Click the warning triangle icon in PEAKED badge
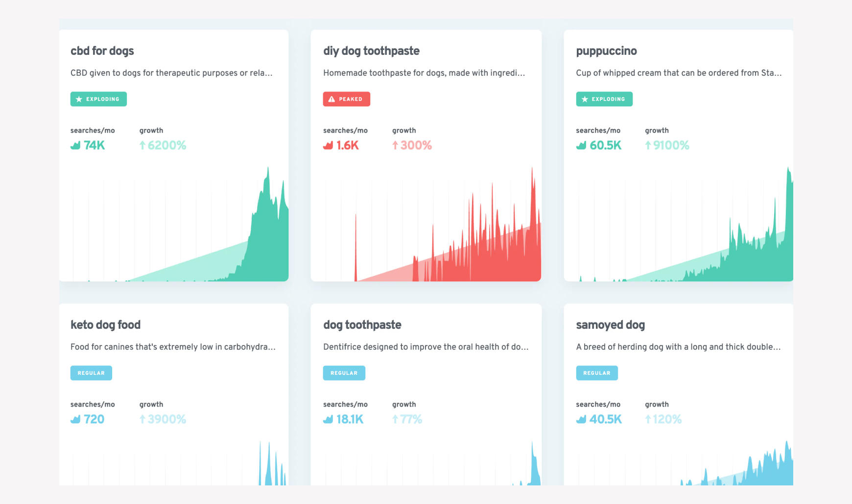Image resolution: width=852 pixels, height=504 pixels. [x=331, y=99]
